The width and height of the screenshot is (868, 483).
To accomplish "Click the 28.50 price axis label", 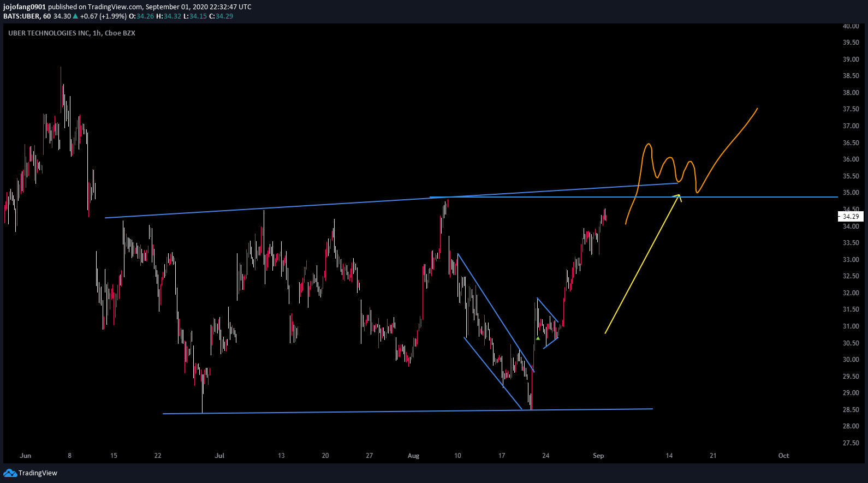I will point(851,410).
